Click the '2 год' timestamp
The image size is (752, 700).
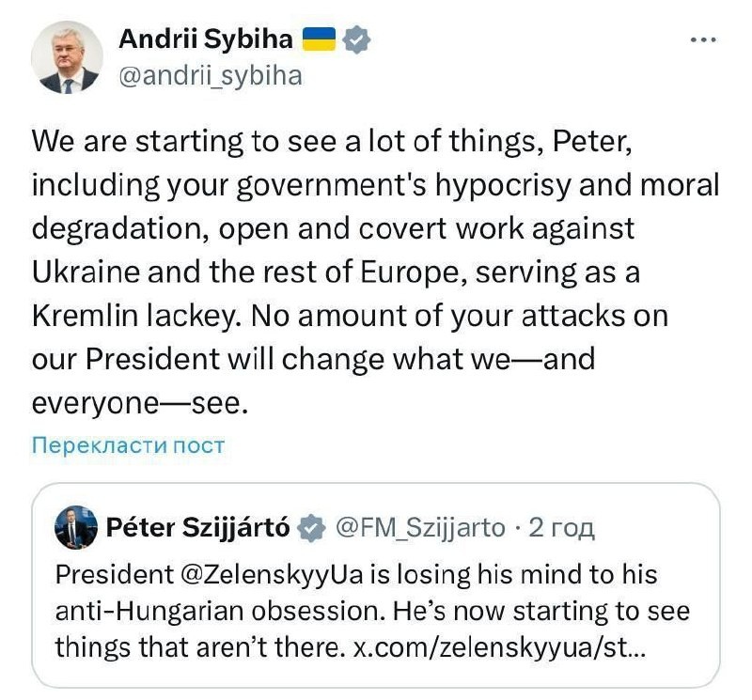coord(561,528)
